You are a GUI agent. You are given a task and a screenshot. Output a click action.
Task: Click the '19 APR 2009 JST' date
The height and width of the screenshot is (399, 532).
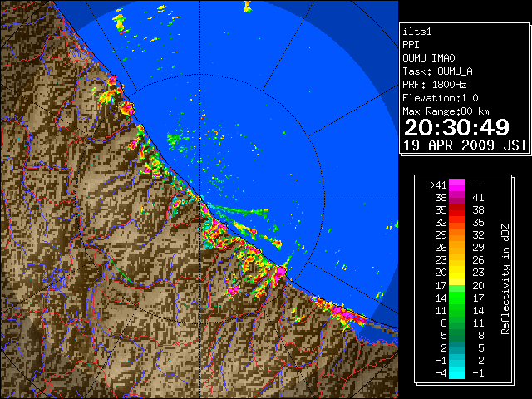(465, 145)
